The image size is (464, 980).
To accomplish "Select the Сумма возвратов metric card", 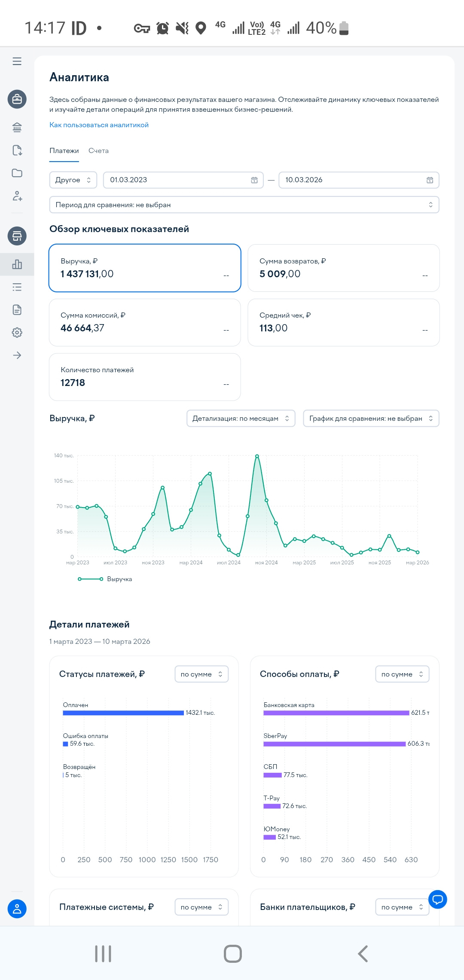I will point(343,268).
